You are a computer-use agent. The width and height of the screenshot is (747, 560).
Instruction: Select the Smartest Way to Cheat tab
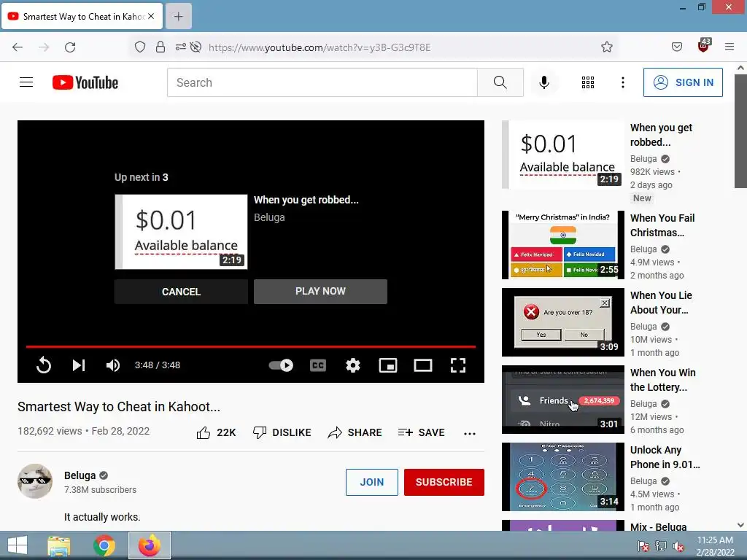82,17
